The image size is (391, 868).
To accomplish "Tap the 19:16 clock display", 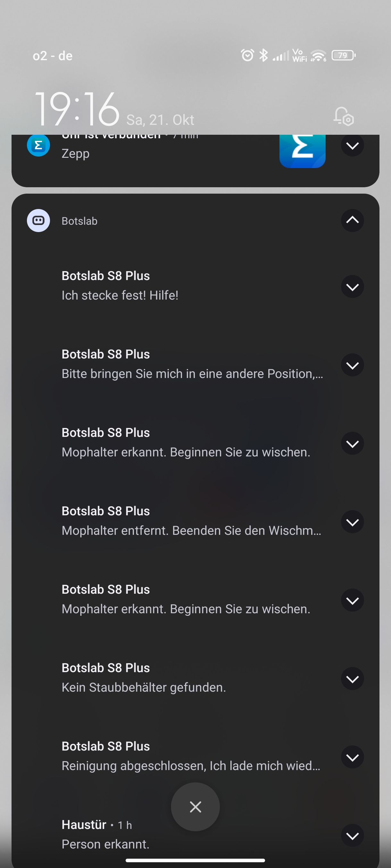I will 77,109.
